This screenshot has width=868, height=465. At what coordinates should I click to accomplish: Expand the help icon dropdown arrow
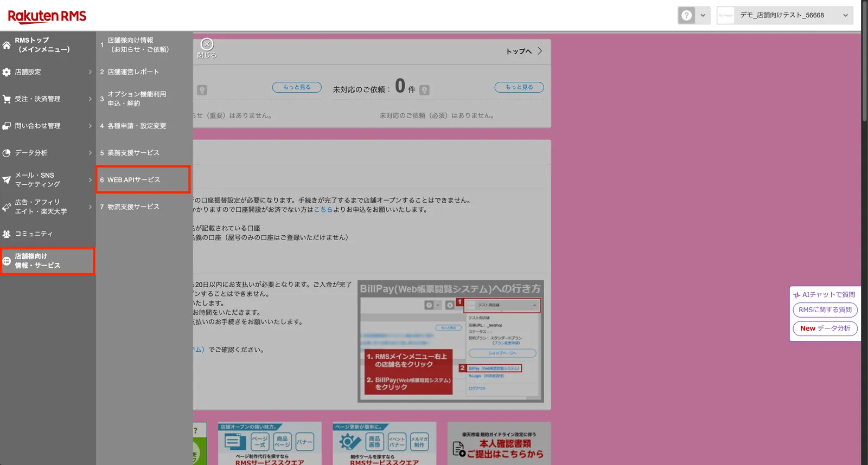[x=703, y=15]
